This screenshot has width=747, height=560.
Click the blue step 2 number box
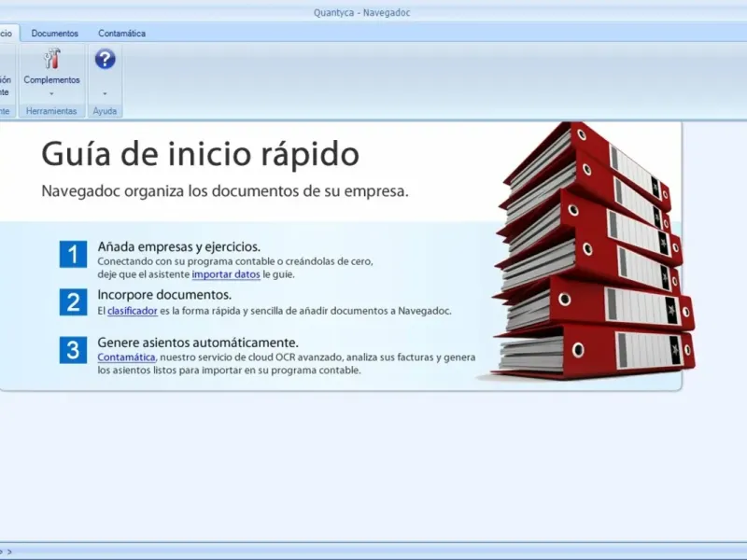click(74, 301)
